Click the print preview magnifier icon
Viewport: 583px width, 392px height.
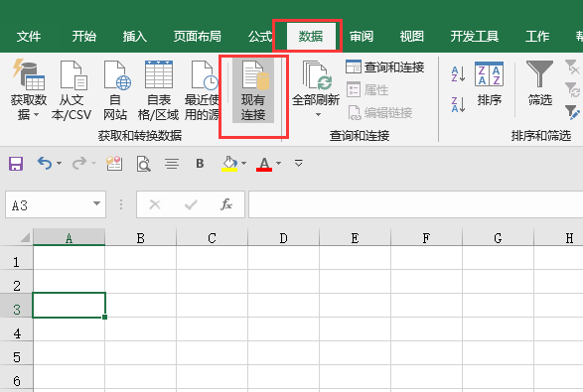(x=143, y=164)
